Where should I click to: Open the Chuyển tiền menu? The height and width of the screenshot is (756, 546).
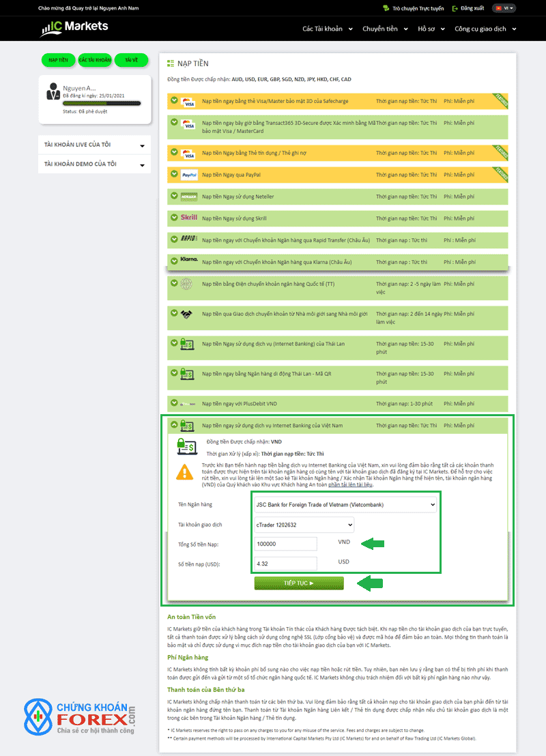385,29
